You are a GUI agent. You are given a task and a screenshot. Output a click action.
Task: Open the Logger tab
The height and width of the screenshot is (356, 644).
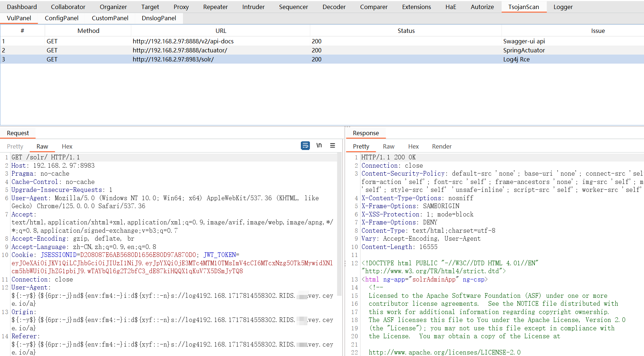pyautogui.click(x=563, y=7)
